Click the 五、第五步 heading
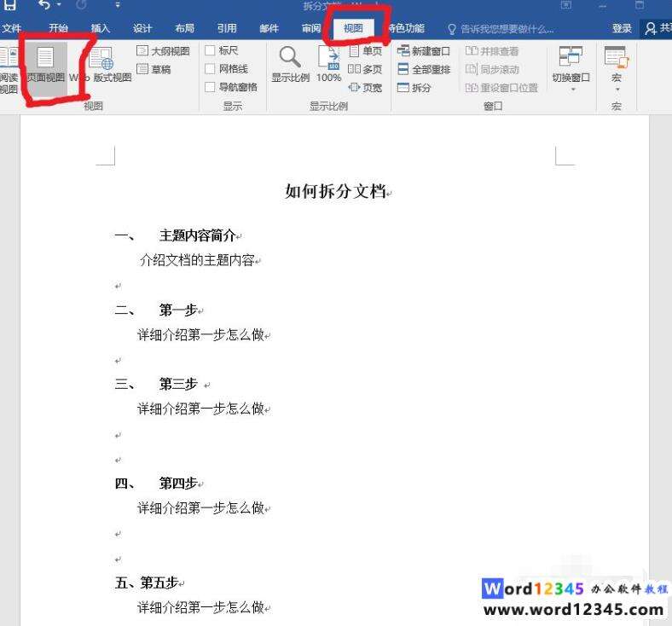672x626 pixels. [146, 583]
